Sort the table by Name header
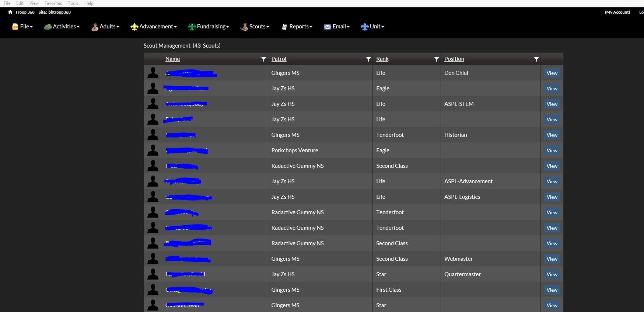This screenshot has width=644, height=312. pyautogui.click(x=172, y=59)
